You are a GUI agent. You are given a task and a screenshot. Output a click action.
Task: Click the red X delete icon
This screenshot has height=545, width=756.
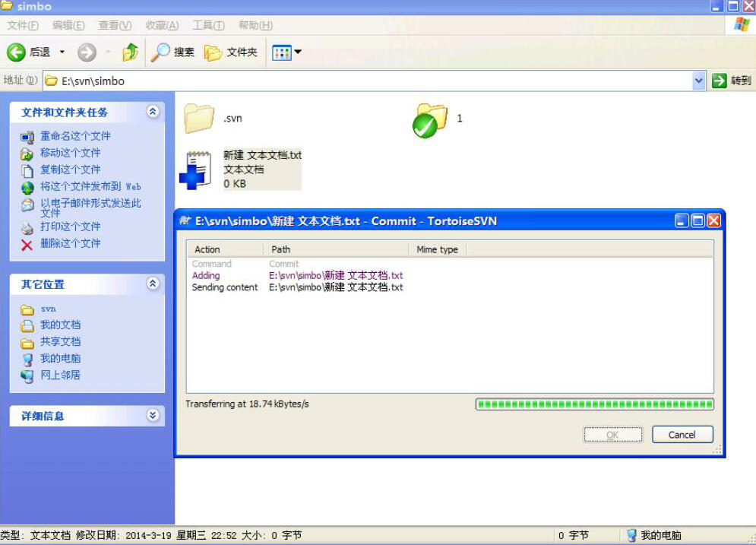coord(27,245)
